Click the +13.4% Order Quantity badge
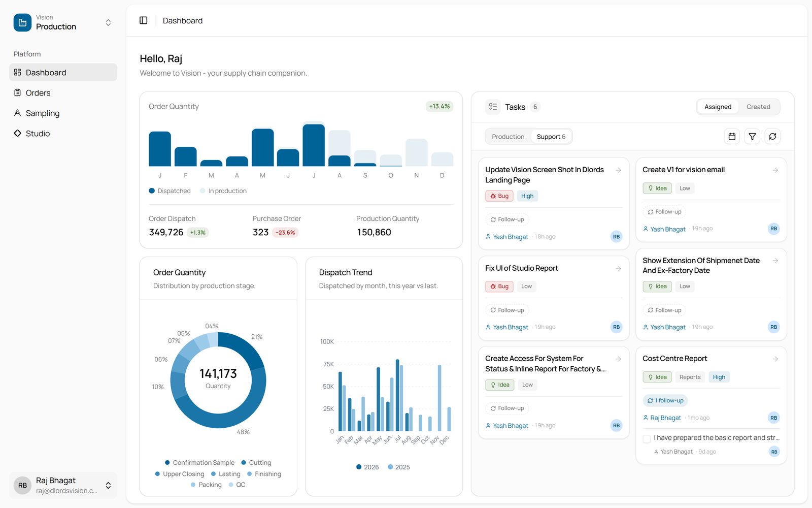The image size is (812, 508). coord(439,106)
